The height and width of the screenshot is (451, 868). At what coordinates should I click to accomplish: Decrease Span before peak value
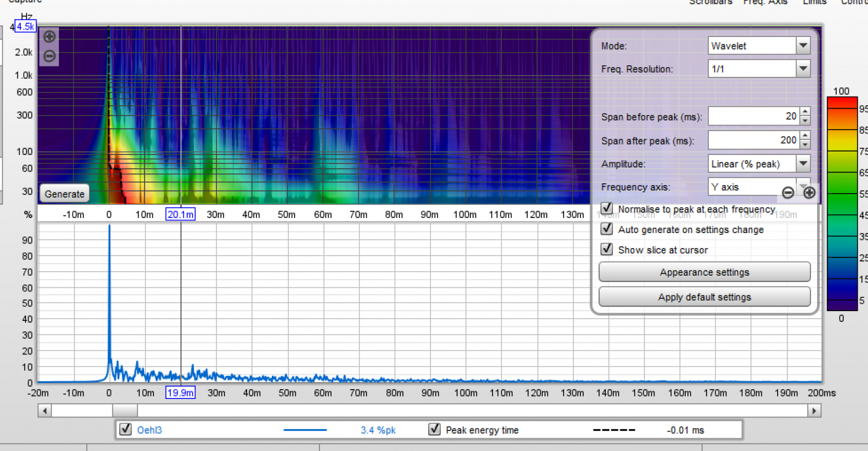805,120
